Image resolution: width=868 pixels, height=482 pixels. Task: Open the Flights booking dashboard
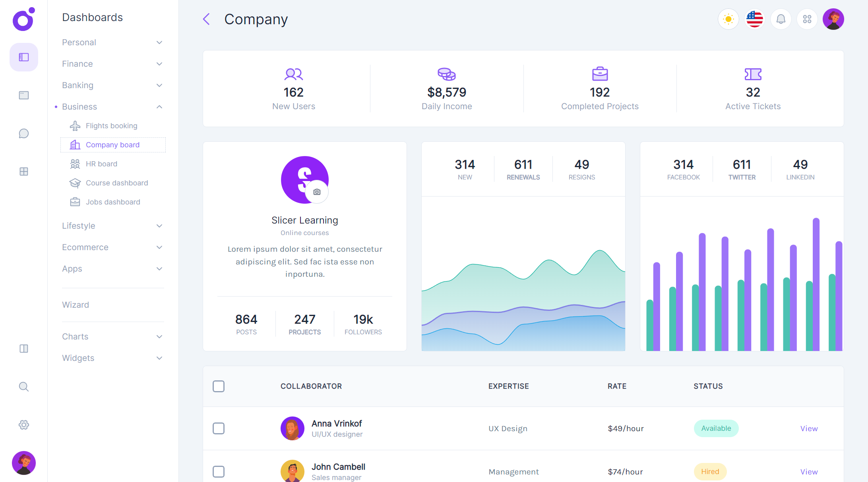click(111, 125)
